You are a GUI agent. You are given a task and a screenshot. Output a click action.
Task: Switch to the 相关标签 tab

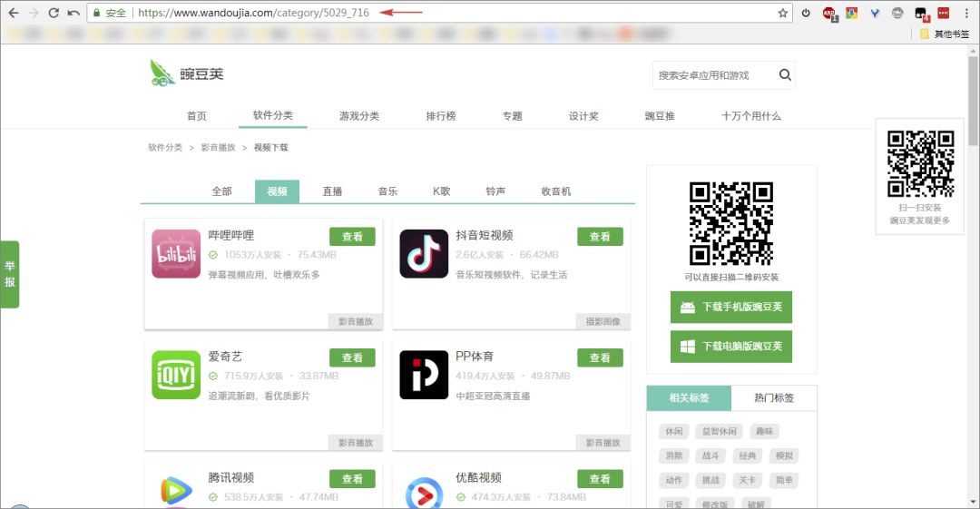pyautogui.click(x=689, y=397)
